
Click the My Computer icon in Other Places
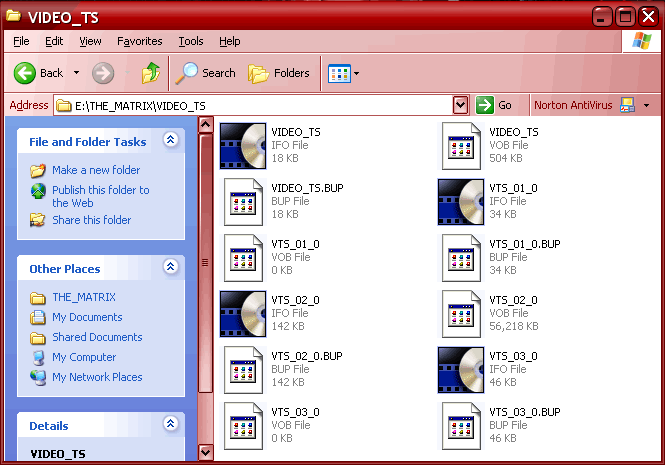38,358
